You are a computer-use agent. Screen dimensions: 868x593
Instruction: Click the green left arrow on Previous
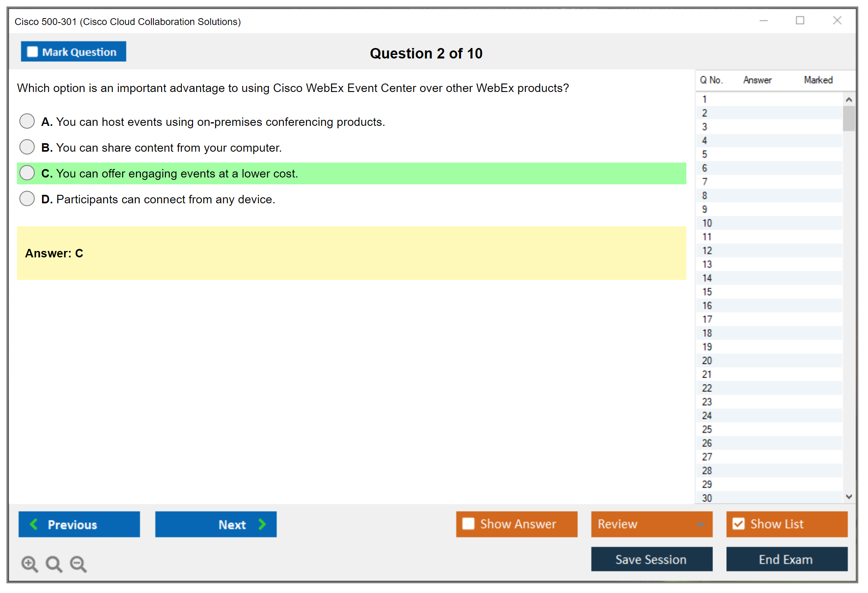pos(34,524)
